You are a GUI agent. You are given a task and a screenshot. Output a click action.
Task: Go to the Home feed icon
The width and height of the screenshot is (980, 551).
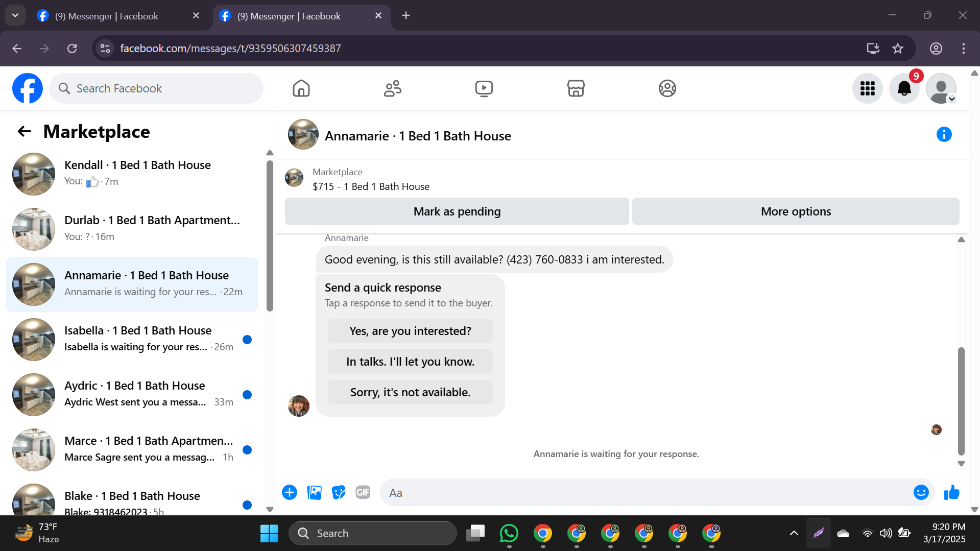coord(301,88)
